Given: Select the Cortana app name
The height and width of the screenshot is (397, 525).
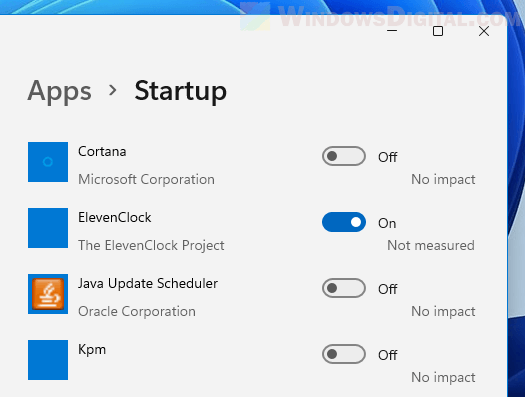Looking at the screenshot, I should coord(102,152).
